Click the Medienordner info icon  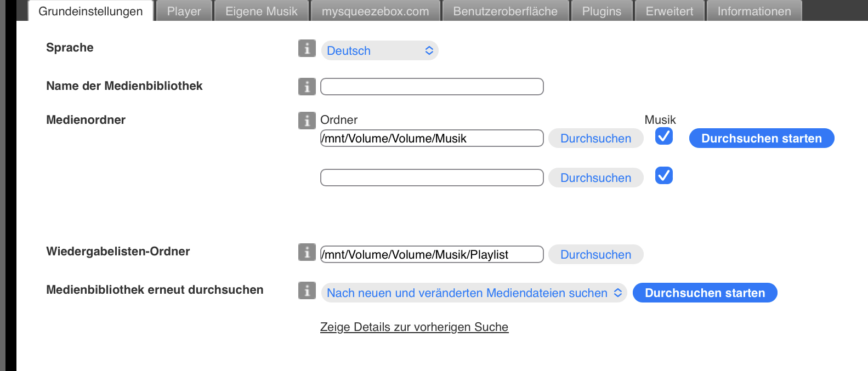point(307,121)
